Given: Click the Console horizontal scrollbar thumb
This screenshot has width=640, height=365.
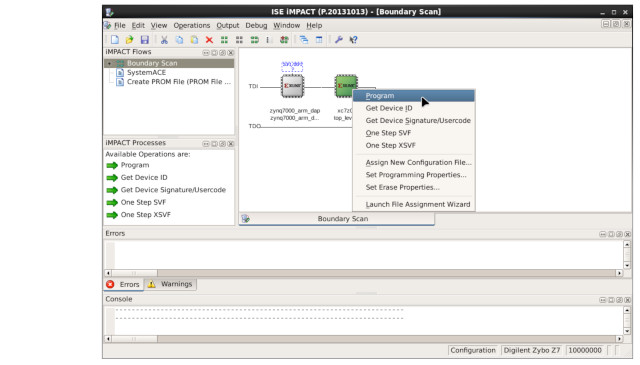Looking at the screenshot, I should pos(134,338).
